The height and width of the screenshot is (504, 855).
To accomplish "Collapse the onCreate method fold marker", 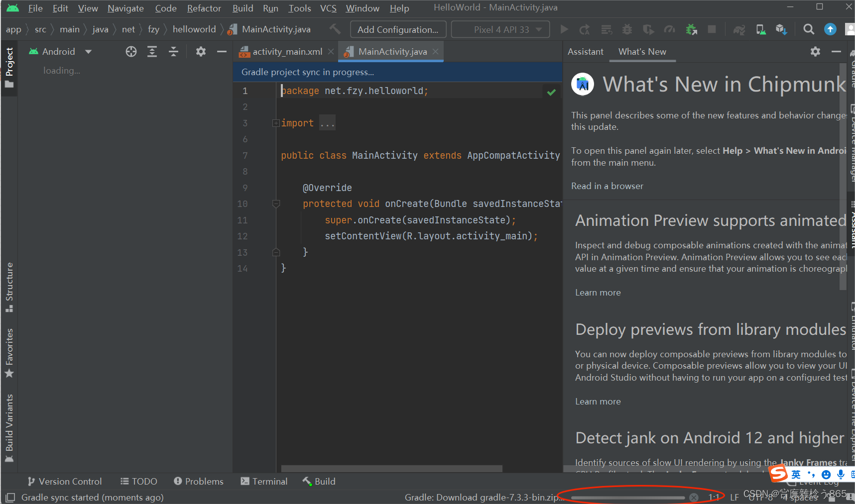I will click(x=276, y=203).
